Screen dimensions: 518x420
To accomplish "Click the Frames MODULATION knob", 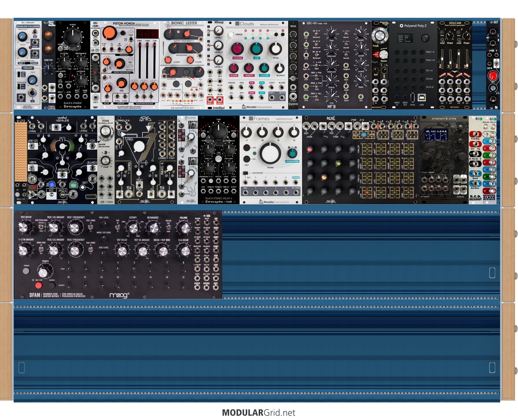I will [292, 153].
